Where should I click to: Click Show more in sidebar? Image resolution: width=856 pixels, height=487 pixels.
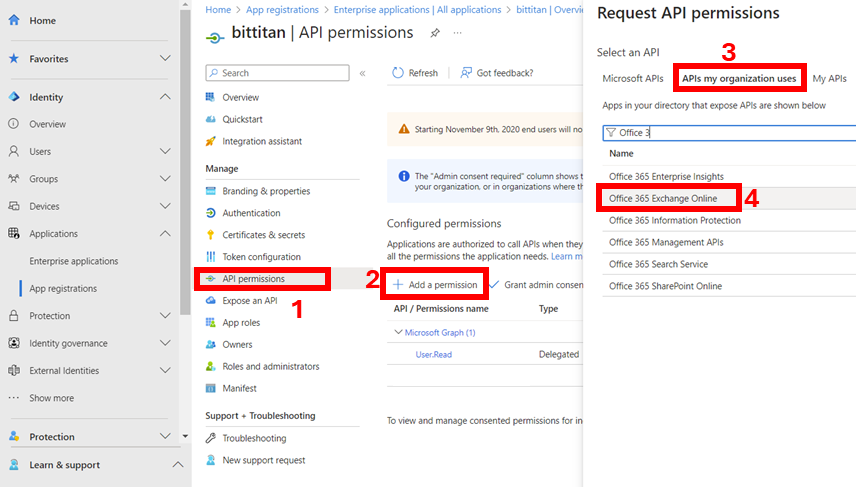pyautogui.click(x=51, y=398)
